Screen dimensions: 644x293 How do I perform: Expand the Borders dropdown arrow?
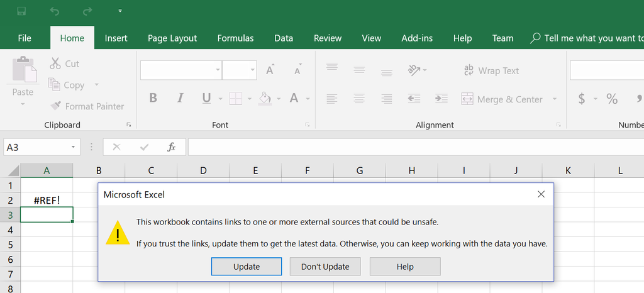point(250,99)
